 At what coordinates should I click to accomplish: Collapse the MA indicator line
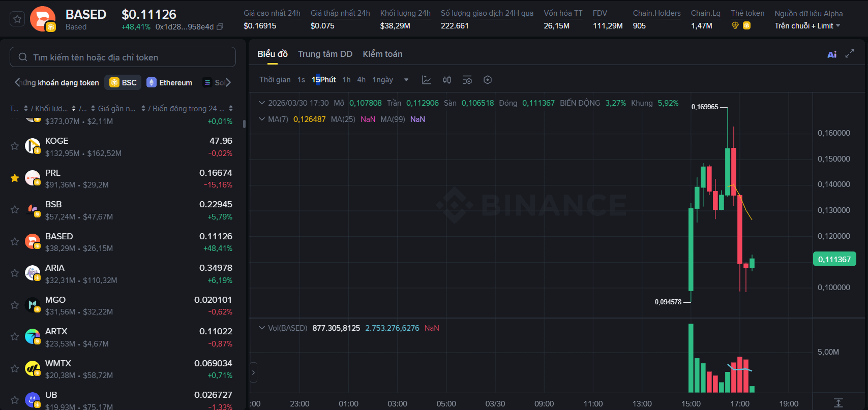(262, 119)
